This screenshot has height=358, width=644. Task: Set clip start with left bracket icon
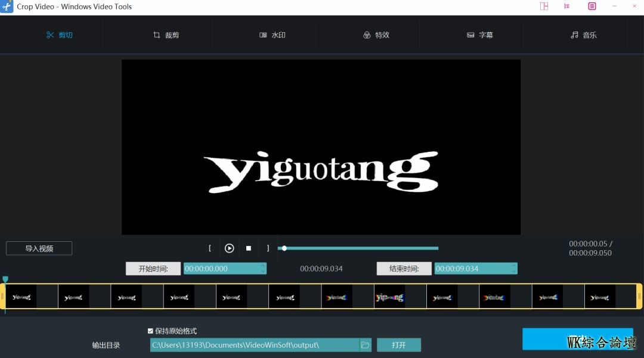coord(210,248)
